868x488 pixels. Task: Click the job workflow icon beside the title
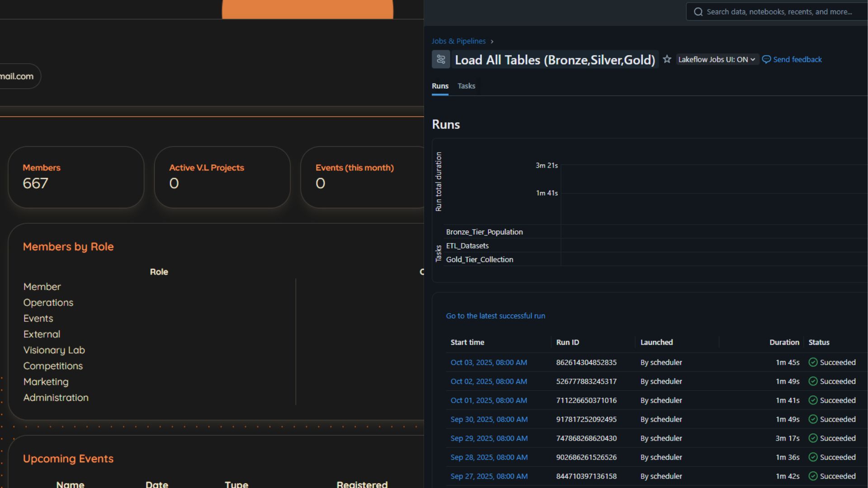441,60
